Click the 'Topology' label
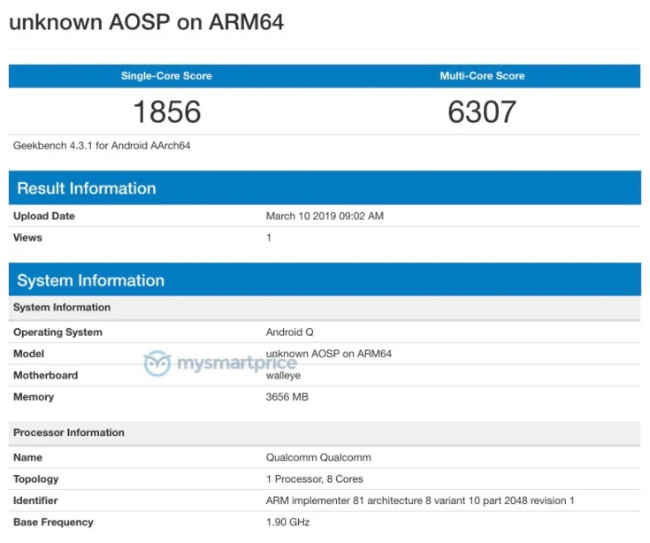Screen dimensions: 650x543 click(x=36, y=479)
